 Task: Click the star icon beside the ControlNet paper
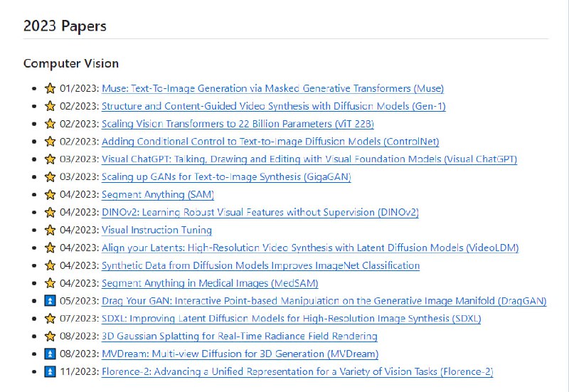50,142
